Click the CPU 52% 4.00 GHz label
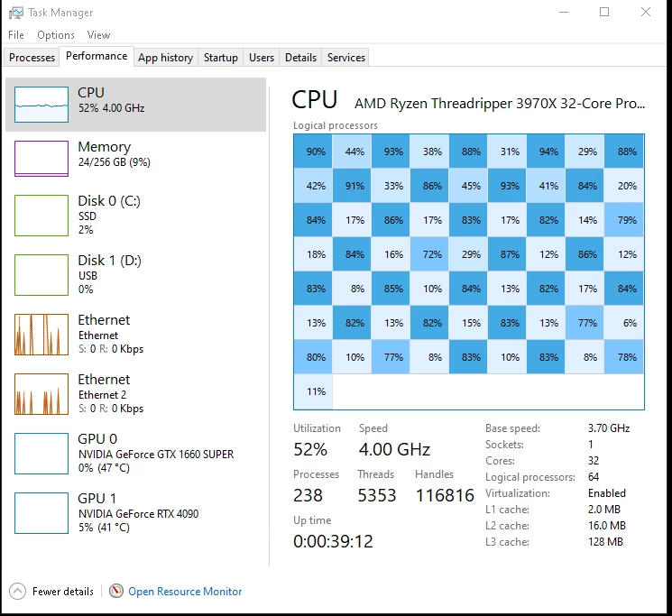Image resolution: width=672 pixels, height=616 pixels. 111,108
